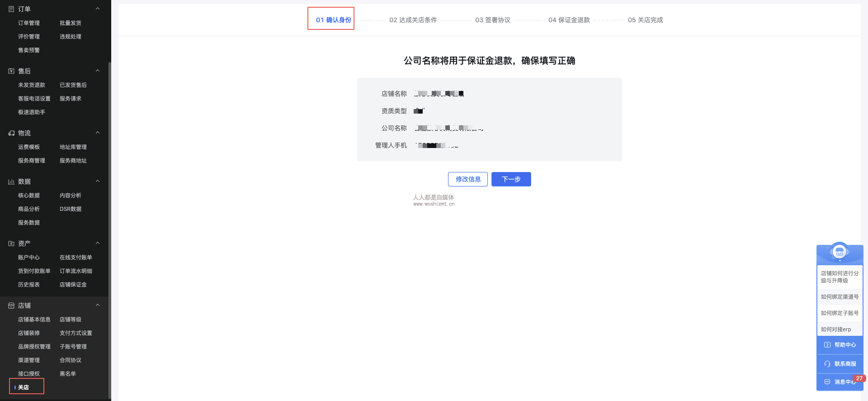Open 服务商管理 in sidebar
Viewport: 868px width, 401px height.
[x=32, y=161]
